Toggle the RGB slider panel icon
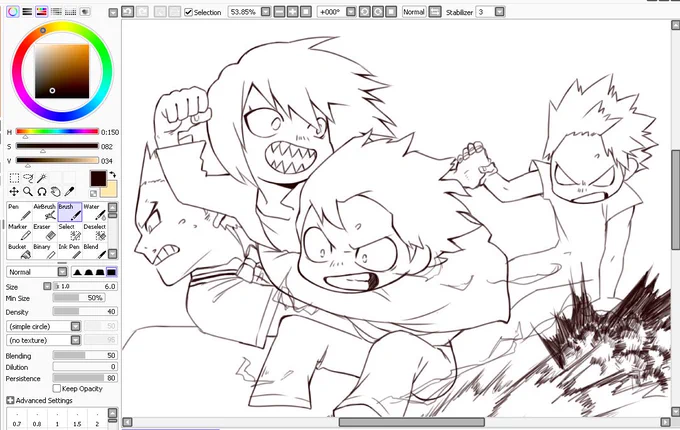 click(27, 12)
